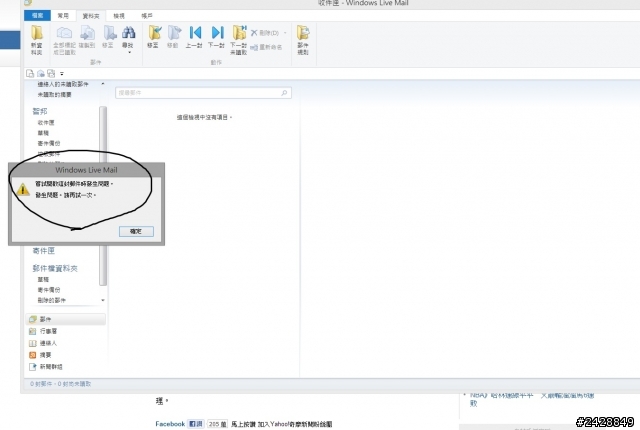Open 收件匣 (Inbox) under the account
640x430 pixels.
click(x=46, y=123)
